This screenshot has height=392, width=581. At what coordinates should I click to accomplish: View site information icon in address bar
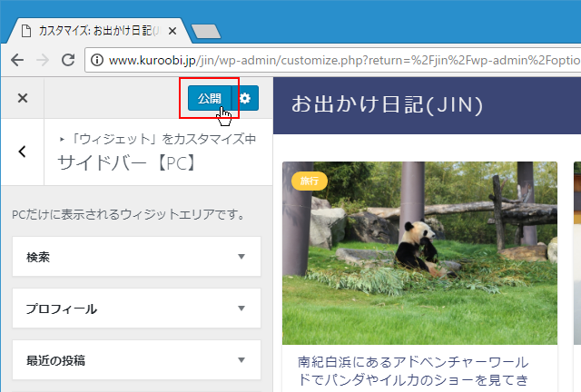[x=96, y=61]
